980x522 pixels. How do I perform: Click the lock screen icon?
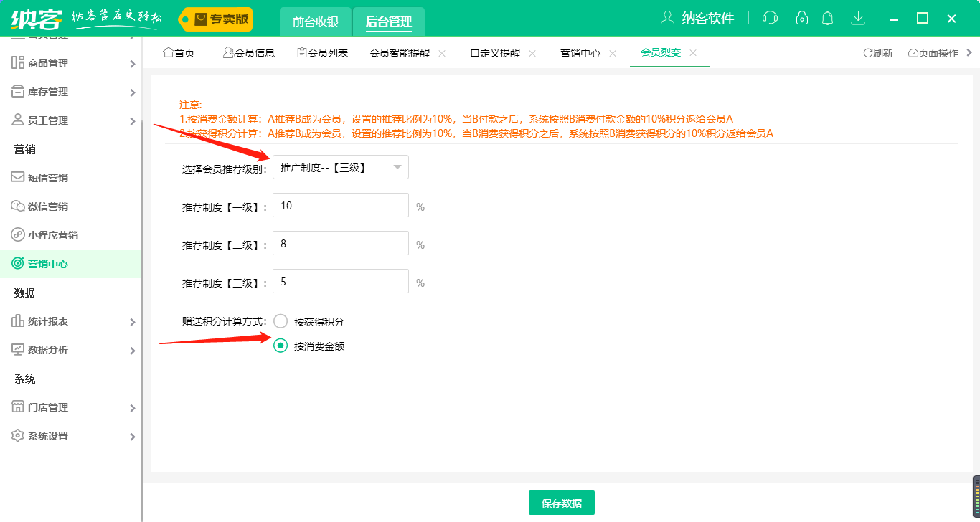coord(801,17)
